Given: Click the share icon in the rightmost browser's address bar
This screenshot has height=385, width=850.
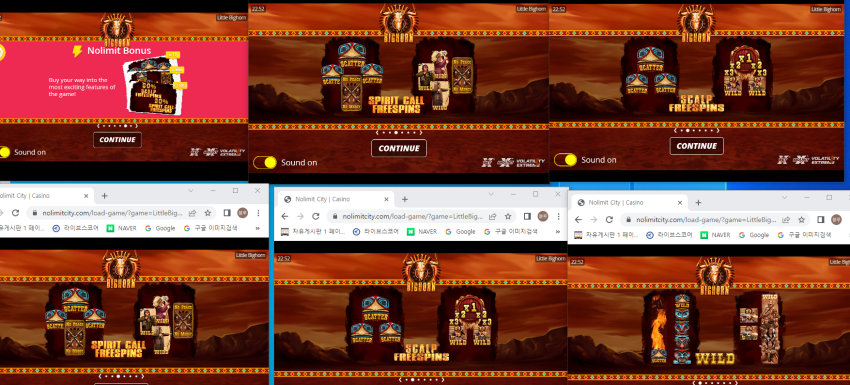Looking at the screenshot, I should 785,220.
